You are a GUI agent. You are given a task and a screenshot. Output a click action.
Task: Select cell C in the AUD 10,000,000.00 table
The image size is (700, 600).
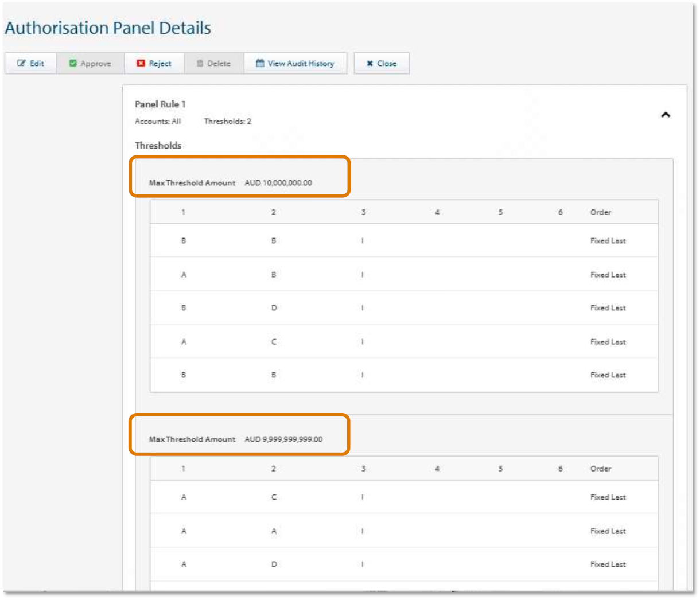point(274,342)
